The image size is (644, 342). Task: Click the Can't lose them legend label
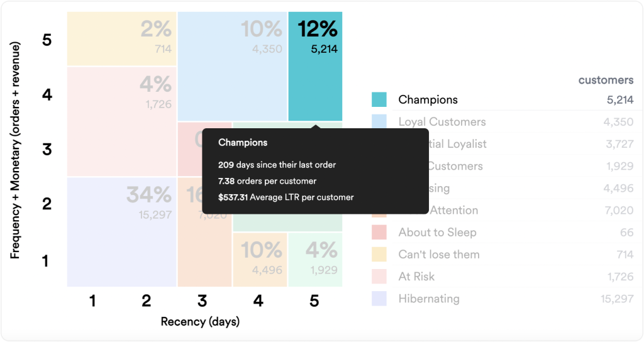(x=439, y=255)
